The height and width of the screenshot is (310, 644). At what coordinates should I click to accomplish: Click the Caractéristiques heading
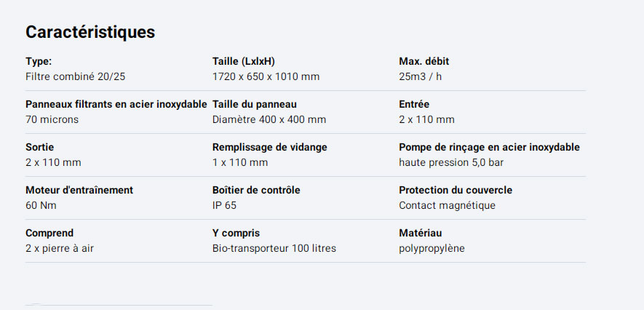(x=90, y=32)
